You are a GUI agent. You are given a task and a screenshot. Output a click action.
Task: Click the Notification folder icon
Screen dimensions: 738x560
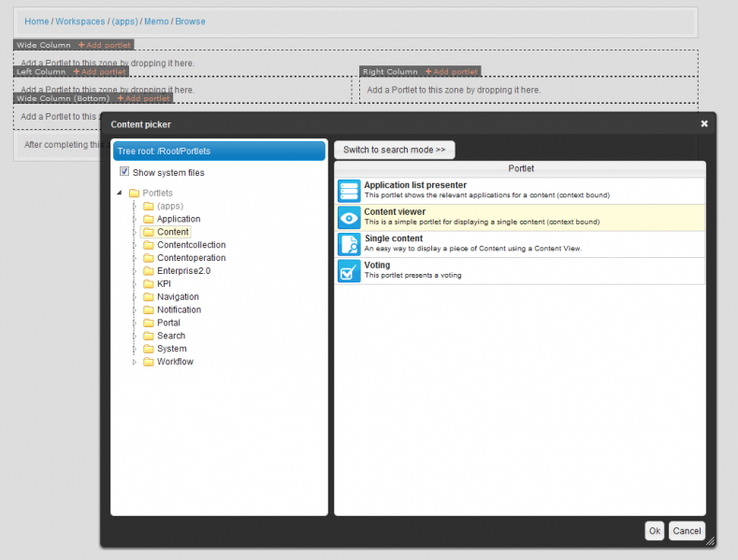pyautogui.click(x=149, y=309)
